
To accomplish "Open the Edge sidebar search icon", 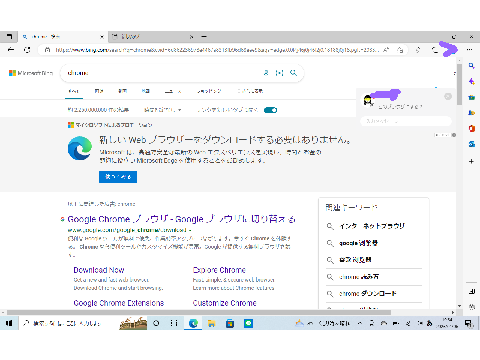I will click(x=471, y=66).
